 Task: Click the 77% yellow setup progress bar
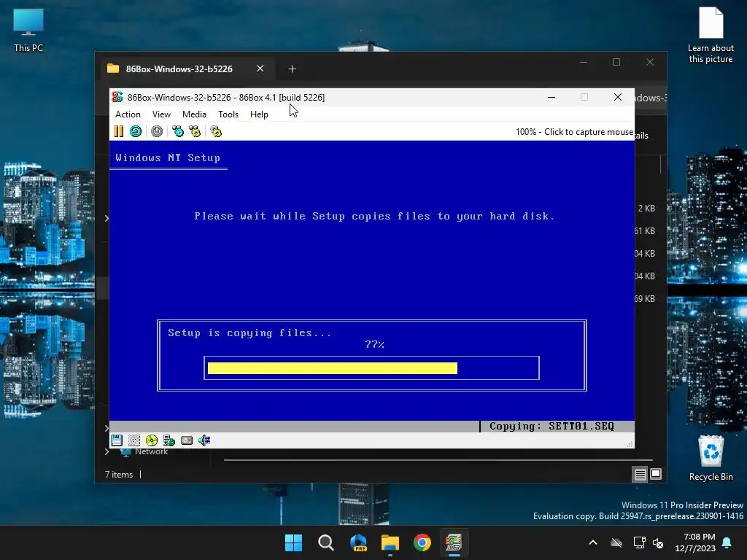point(333,368)
